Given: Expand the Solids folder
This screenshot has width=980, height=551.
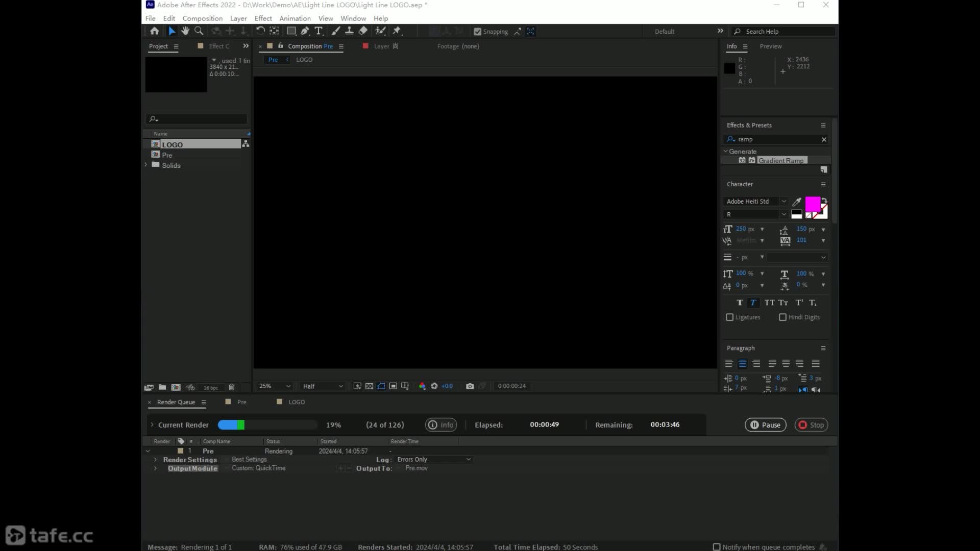Looking at the screenshot, I should (x=146, y=165).
